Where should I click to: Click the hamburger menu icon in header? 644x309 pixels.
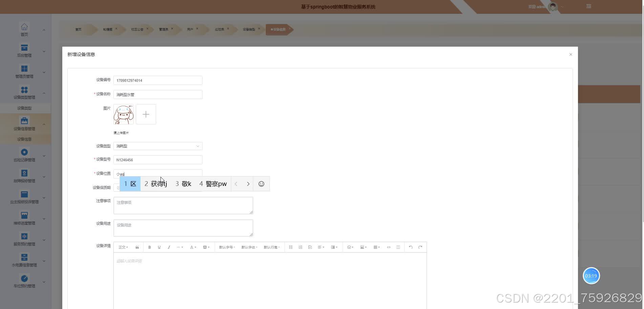pos(589,6)
